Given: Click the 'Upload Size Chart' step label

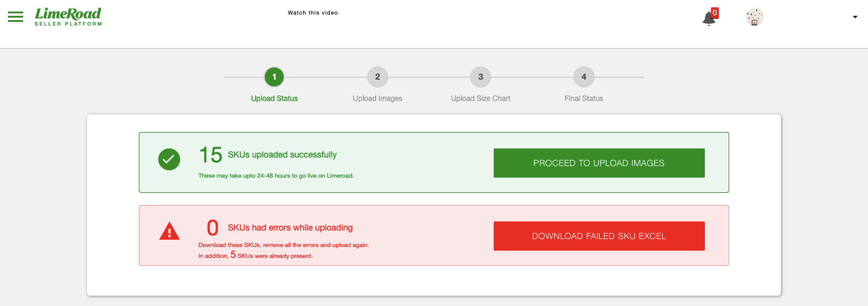Looking at the screenshot, I should click(481, 99).
